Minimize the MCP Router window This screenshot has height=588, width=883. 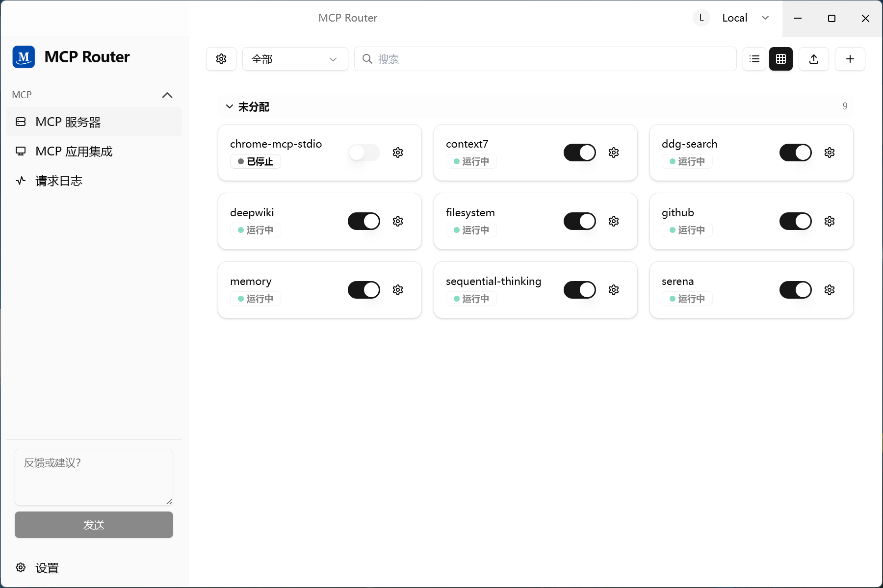click(x=798, y=18)
